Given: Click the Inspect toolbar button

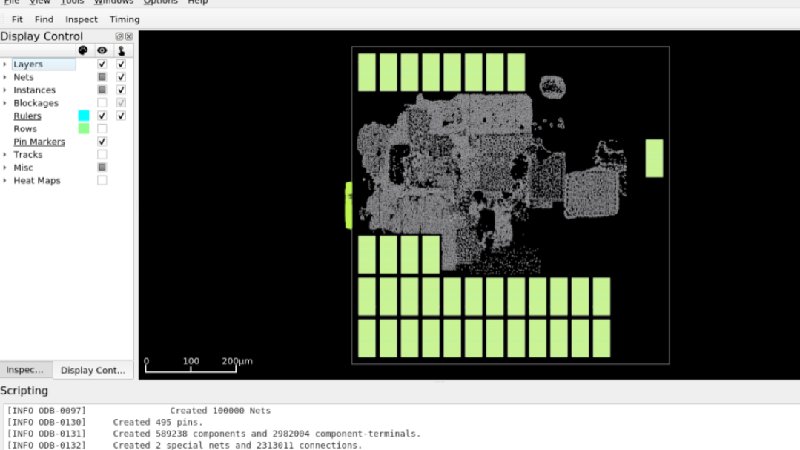Looking at the screenshot, I should (x=81, y=19).
